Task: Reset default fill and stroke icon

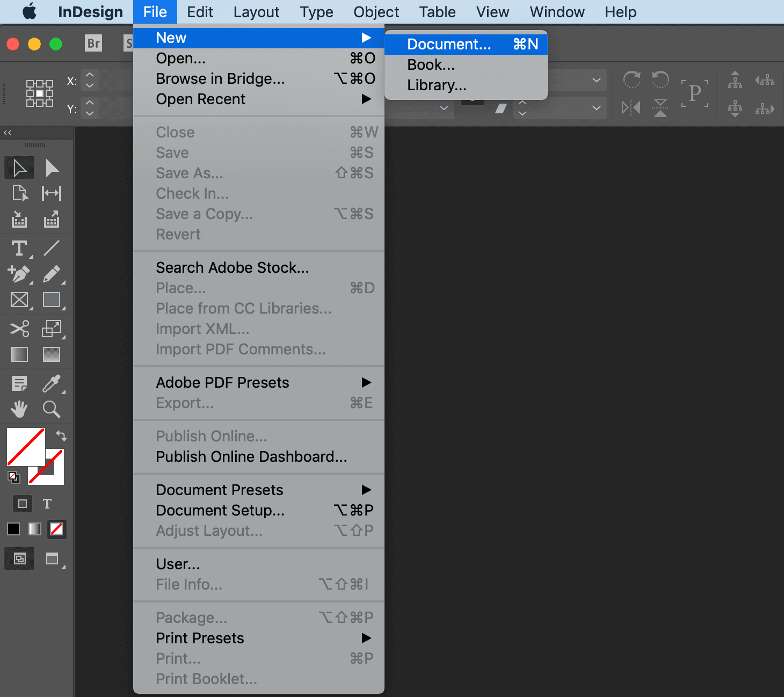Action: [13, 477]
